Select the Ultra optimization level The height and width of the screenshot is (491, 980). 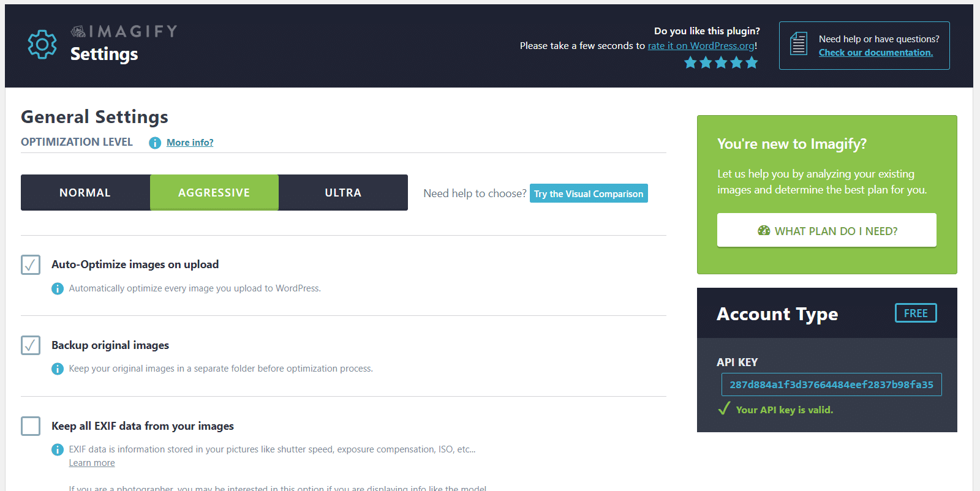[343, 193]
